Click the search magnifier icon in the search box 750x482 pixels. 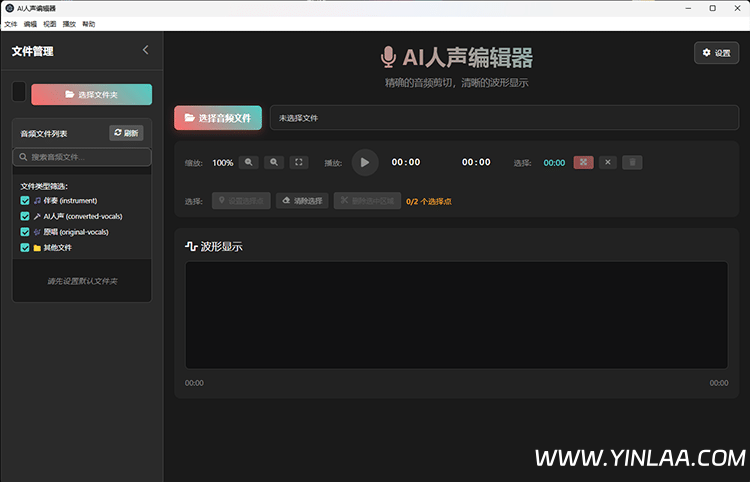point(23,157)
